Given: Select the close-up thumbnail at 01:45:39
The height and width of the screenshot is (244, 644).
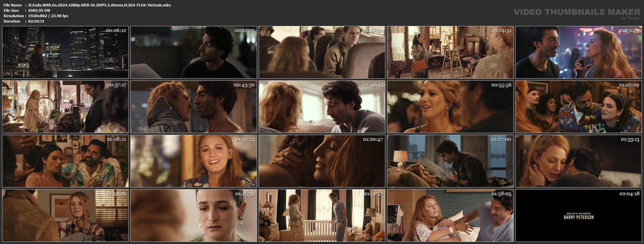Looking at the screenshot, I should coord(194,215).
